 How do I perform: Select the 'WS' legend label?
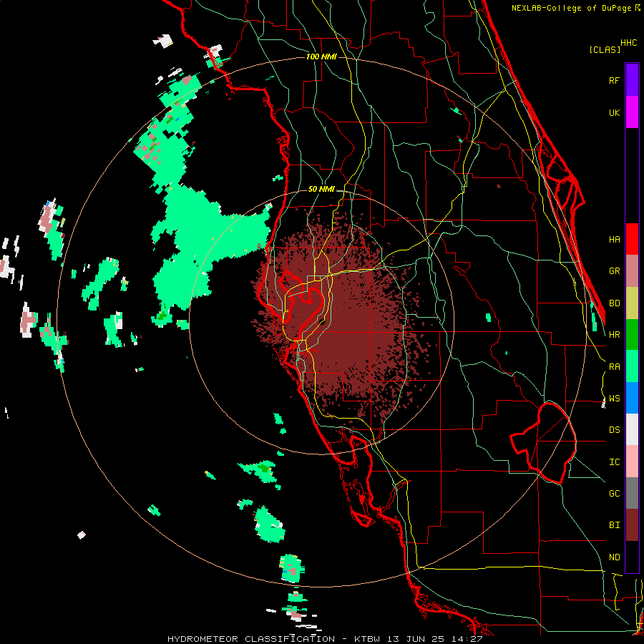614,399
